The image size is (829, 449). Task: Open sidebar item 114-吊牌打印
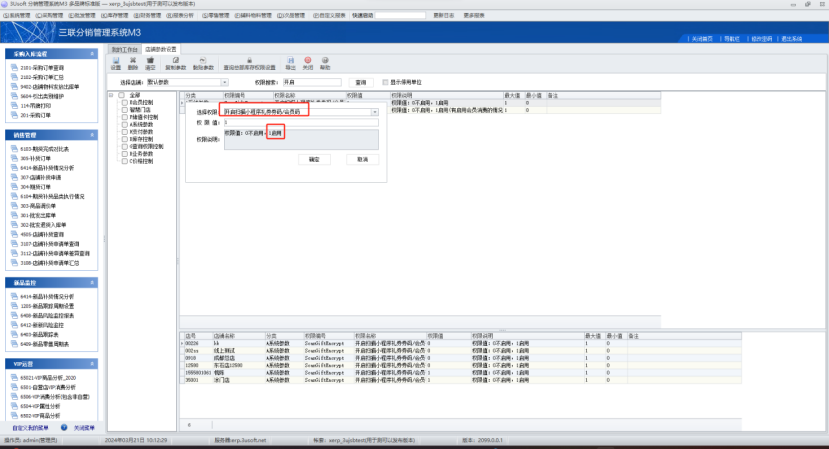pos(35,106)
